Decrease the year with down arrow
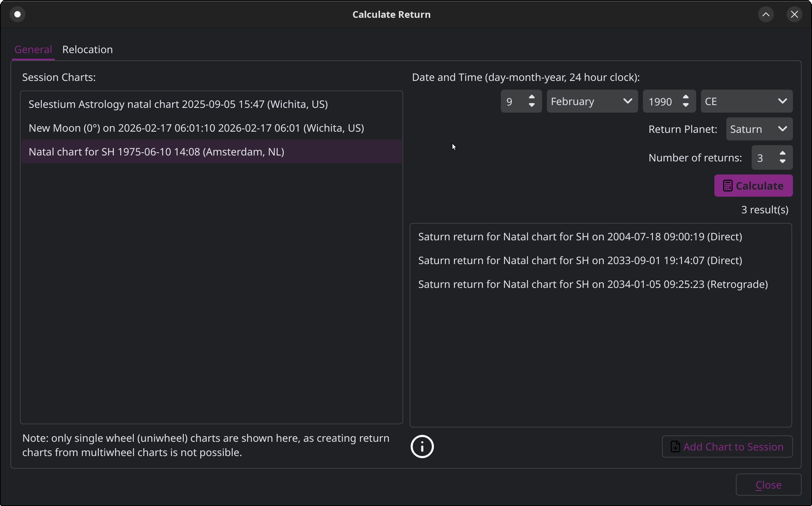Viewport: 812px width, 506px height. click(685, 105)
